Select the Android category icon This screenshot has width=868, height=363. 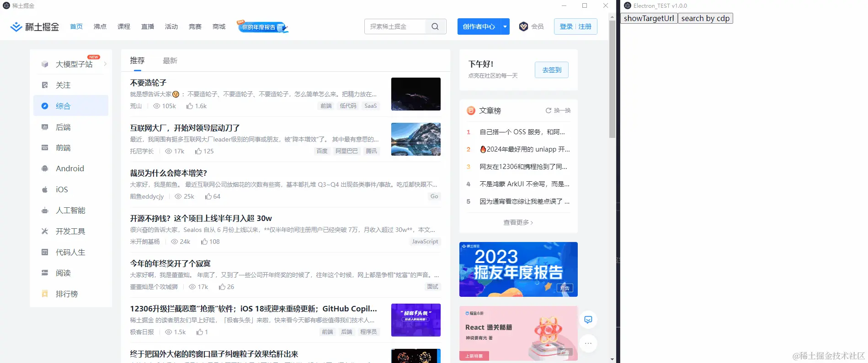(x=45, y=168)
